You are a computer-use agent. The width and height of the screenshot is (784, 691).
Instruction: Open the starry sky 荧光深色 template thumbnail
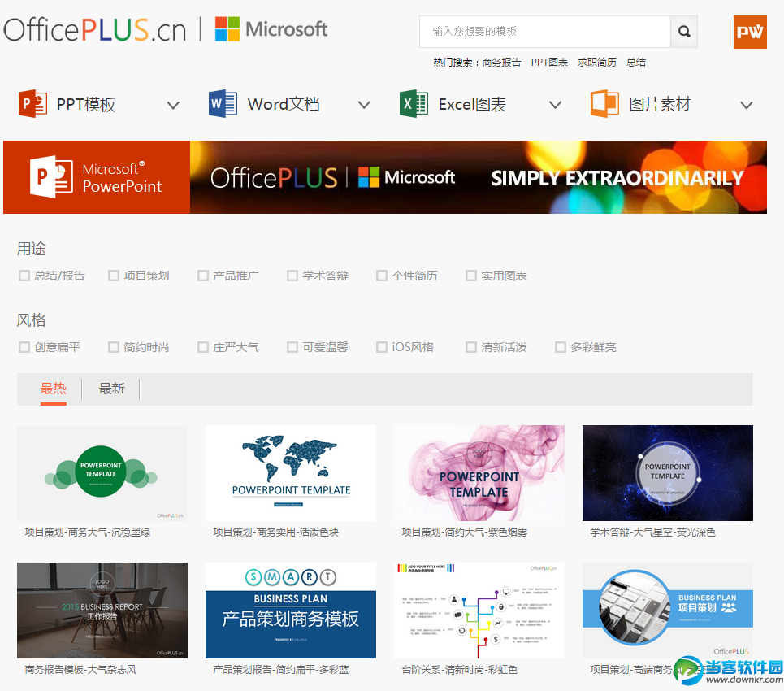[x=668, y=473]
